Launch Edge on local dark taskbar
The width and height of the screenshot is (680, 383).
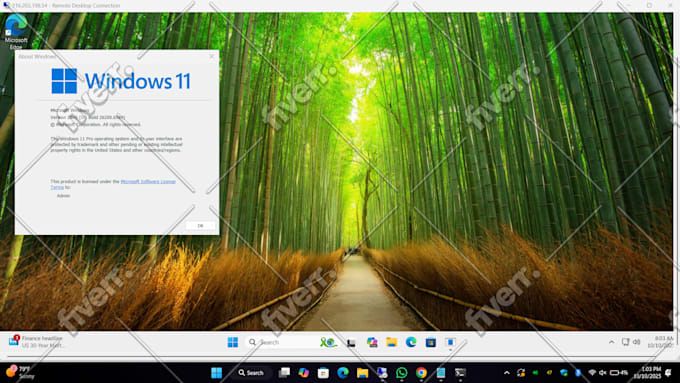pyautogui.click(x=343, y=373)
